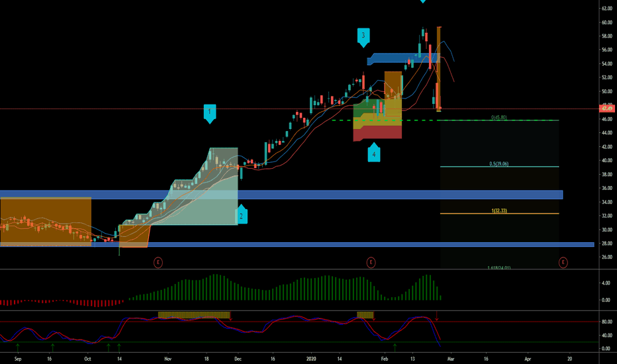The height and width of the screenshot is (364, 617).
Task: Click the cyan callout label numbered 3
Action: tap(363, 37)
